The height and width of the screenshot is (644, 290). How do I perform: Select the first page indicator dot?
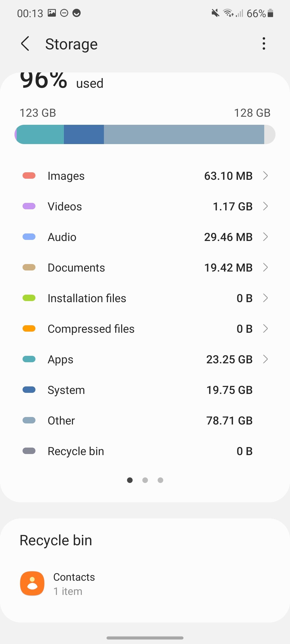tap(130, 480)
